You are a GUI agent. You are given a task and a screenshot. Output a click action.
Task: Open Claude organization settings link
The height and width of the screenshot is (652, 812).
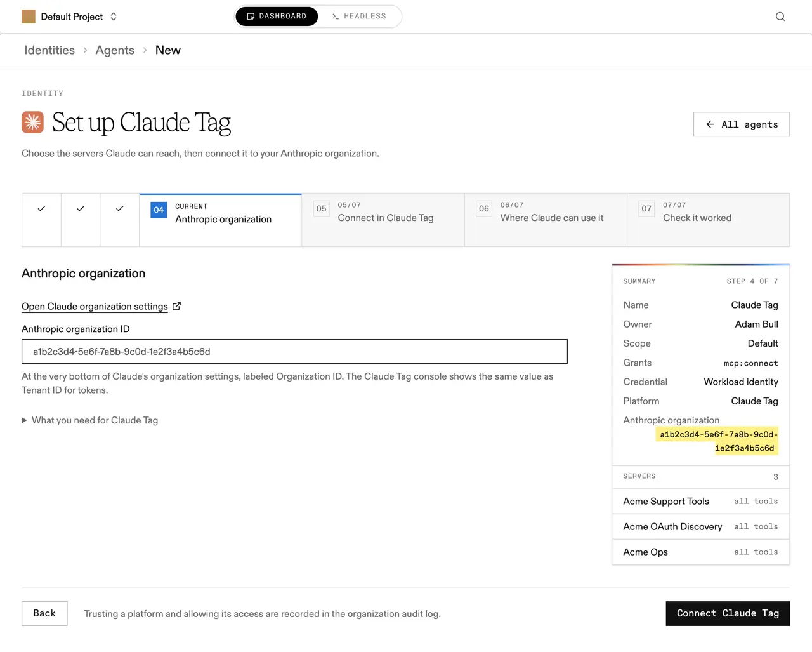point(95,306)
